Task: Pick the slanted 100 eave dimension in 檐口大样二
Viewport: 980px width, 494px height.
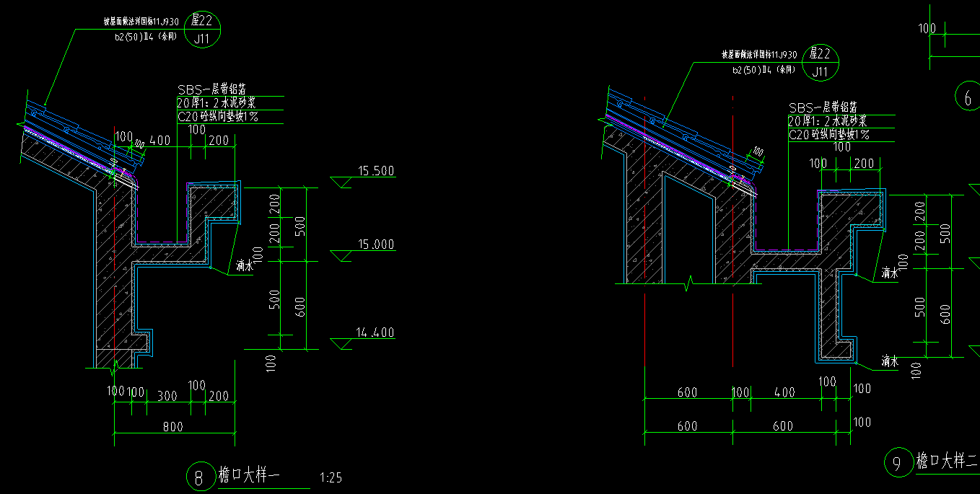Action: tap(758, 151)
